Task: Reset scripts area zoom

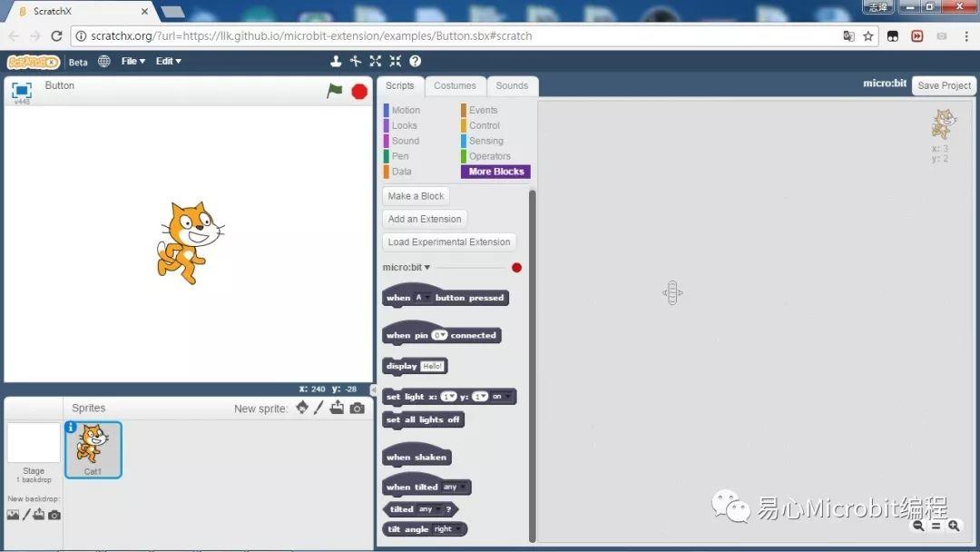Action: [x=936, y=526]
